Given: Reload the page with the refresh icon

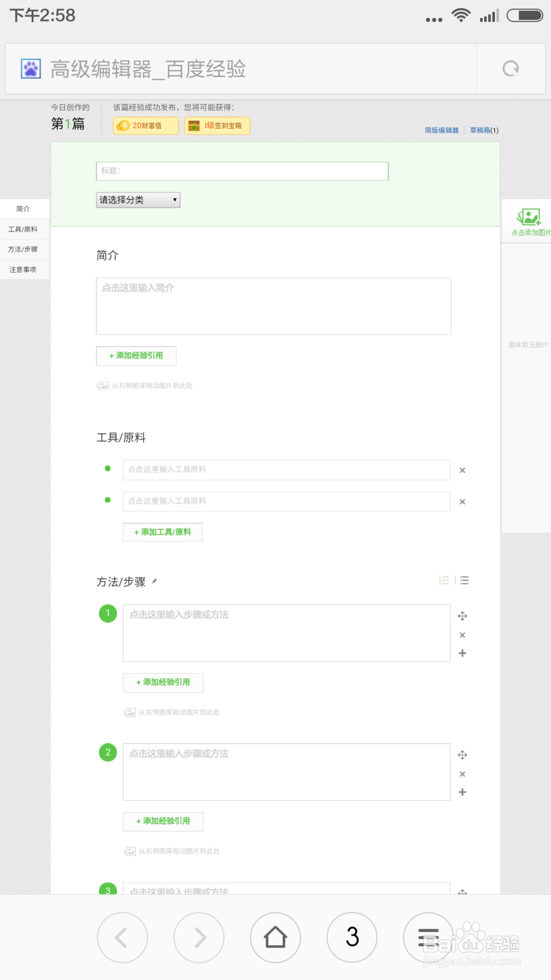Looking at the screenshot, I should [x=511, y=68].
